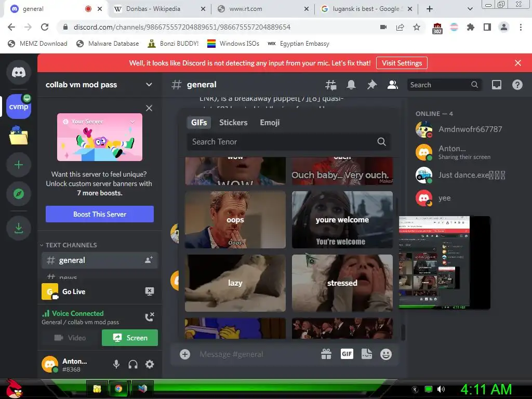Open a new browser tab
This screenshot has height=399, width=532.
pyautogui.click(x=430, y=9)
